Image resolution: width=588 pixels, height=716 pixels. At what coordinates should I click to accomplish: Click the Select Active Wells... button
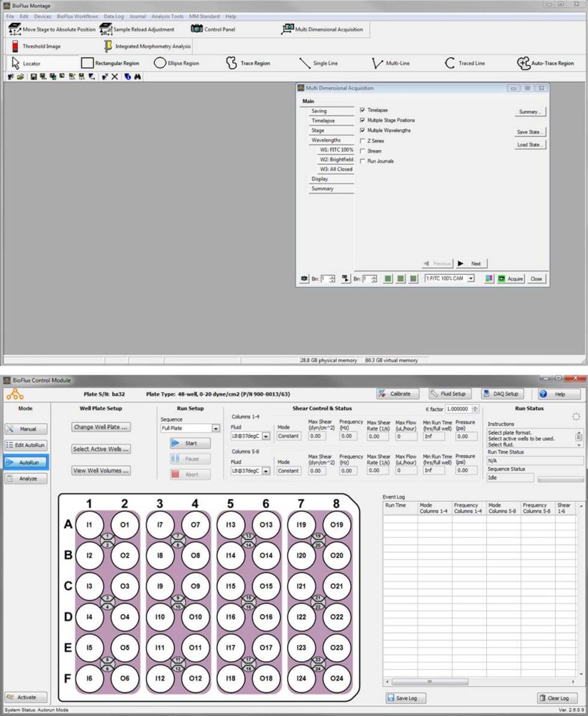click(x=100, y=449)
